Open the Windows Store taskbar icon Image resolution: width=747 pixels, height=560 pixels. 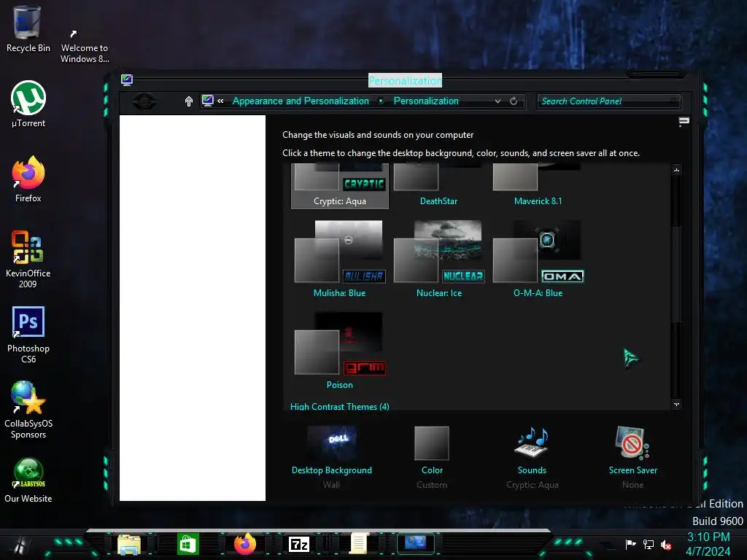(187, 544)
